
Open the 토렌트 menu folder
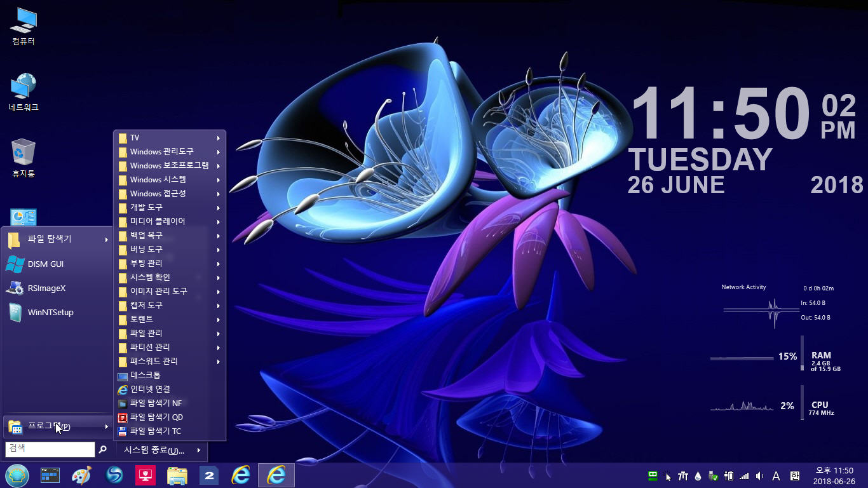169,320
